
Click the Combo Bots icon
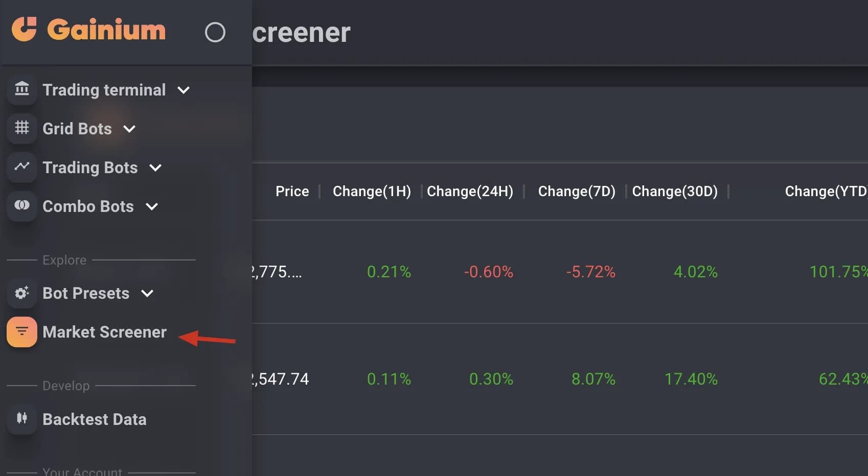[22, 205]
